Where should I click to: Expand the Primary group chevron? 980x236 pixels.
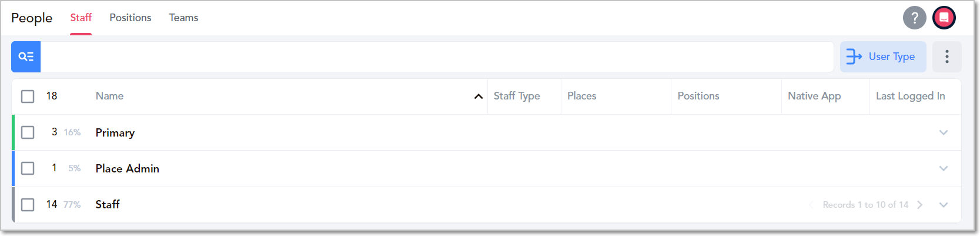944,132
